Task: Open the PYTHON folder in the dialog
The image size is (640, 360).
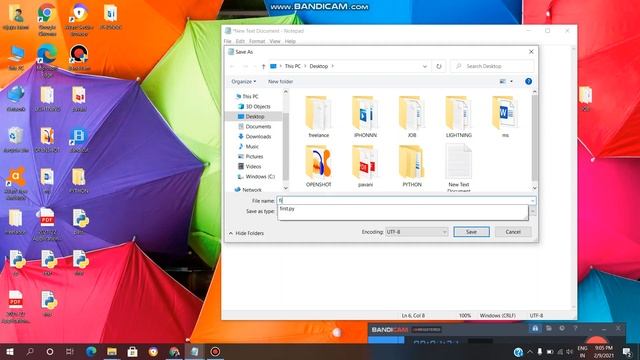Action: pos(411,166)
